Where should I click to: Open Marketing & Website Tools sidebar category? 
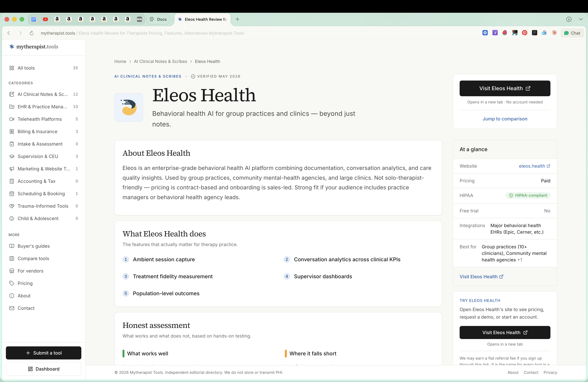(x=44, y=169)
